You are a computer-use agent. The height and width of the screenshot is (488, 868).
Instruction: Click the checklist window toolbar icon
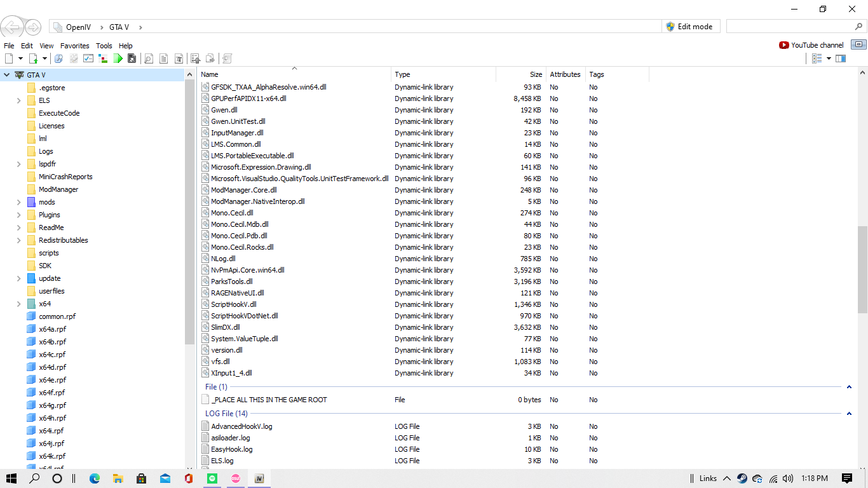[x=88, y=58]
